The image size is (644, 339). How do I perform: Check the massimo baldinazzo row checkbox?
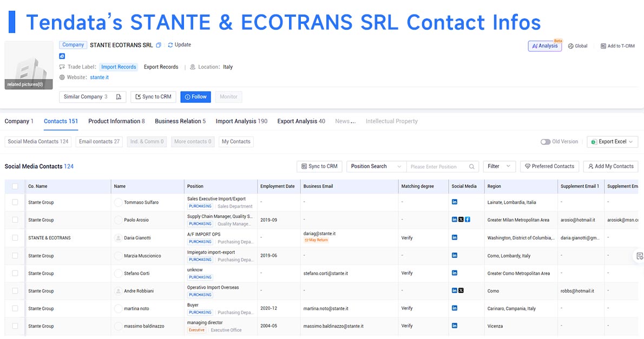tap(15, 326)
